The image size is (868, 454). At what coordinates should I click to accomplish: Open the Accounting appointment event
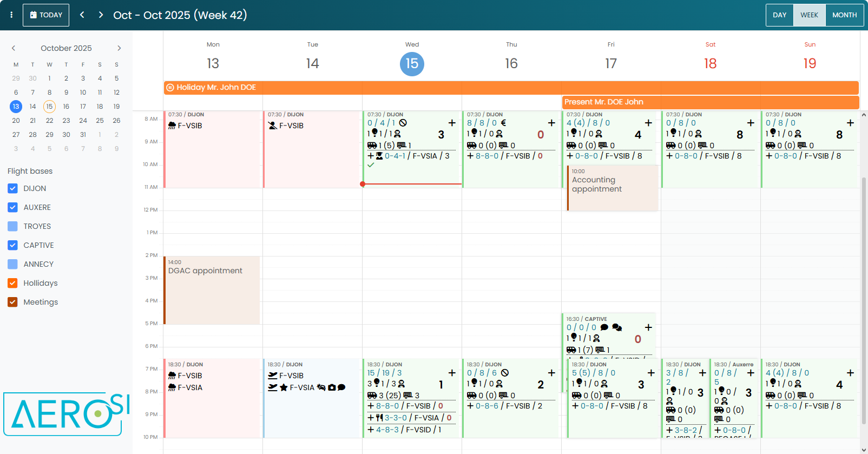click(611, 187)
